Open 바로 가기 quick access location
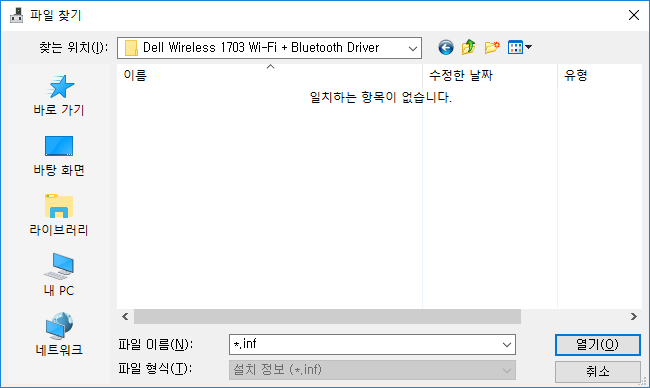 click(59, 95)
